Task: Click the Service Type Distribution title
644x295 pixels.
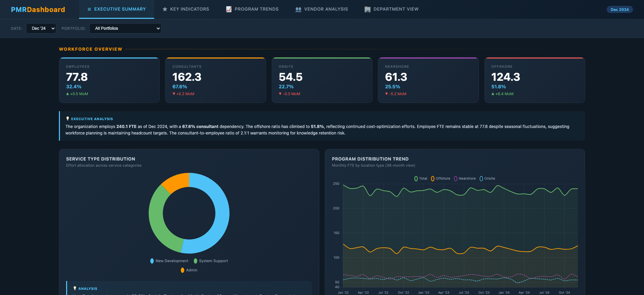Action: pyautogui.click(x=101, y=159)
